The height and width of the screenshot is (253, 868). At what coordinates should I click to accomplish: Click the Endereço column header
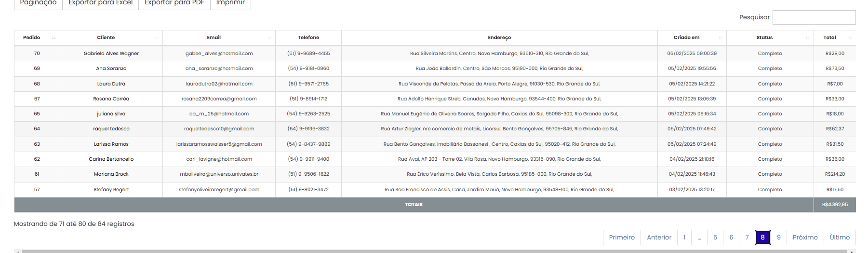(499, 38)
